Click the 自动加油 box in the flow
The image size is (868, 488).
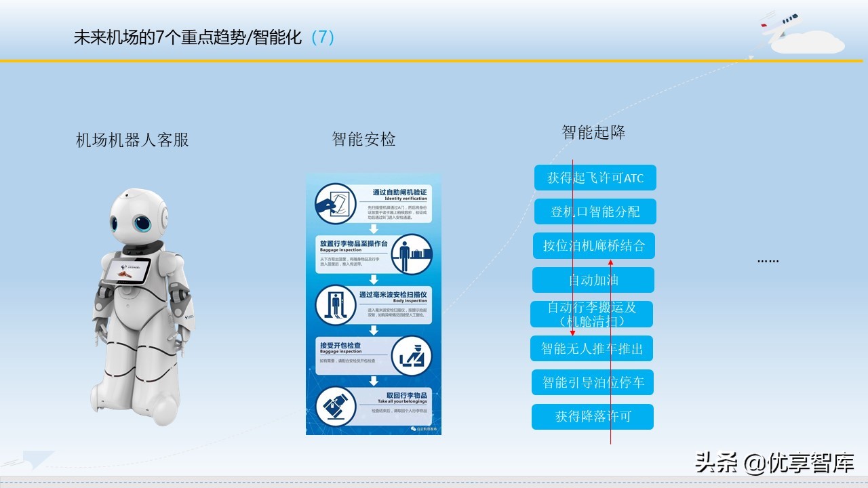coord(593,280)
